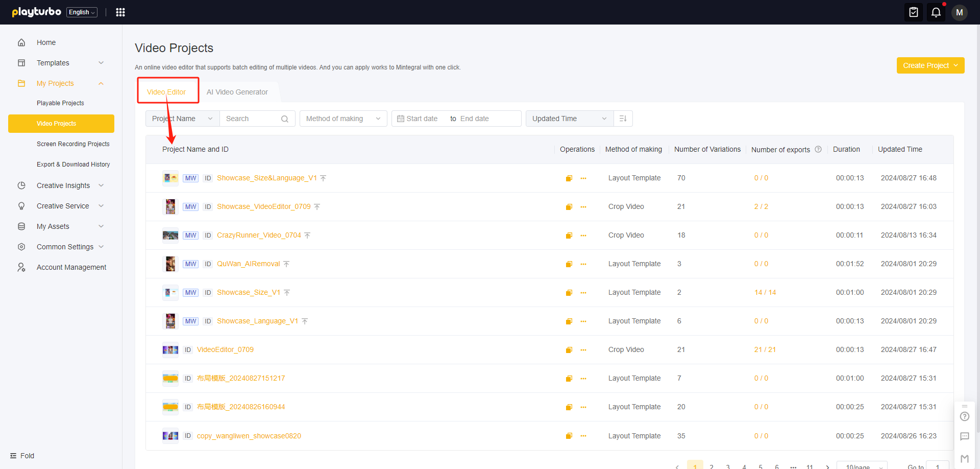
Task: Open the apps grid menu icon
Action: (120, 12)
